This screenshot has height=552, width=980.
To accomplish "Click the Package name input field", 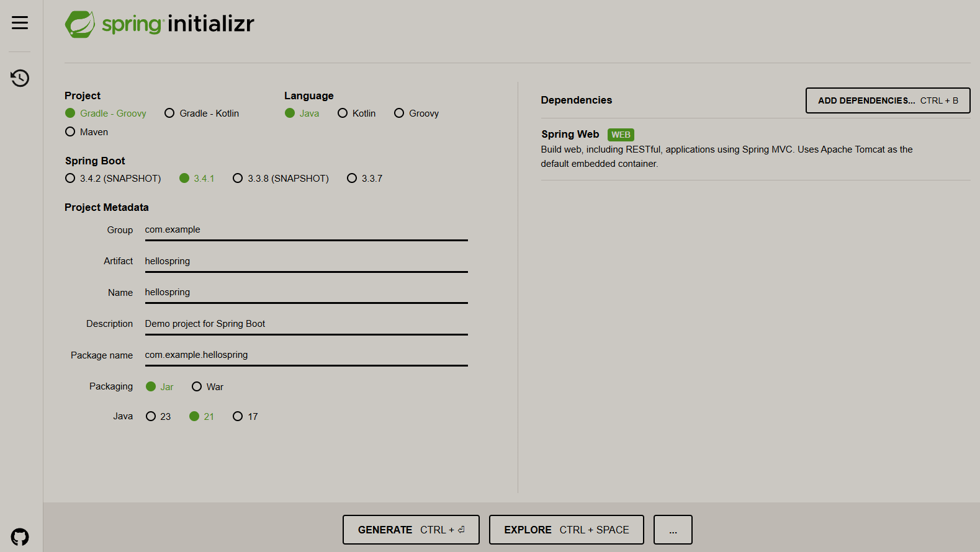I will click(x=307, y=355).
